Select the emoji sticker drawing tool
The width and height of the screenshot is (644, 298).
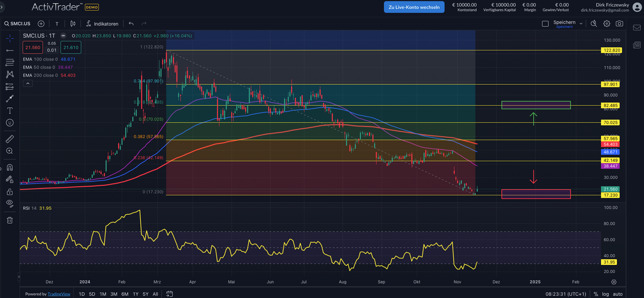click(x=10, y=123)
